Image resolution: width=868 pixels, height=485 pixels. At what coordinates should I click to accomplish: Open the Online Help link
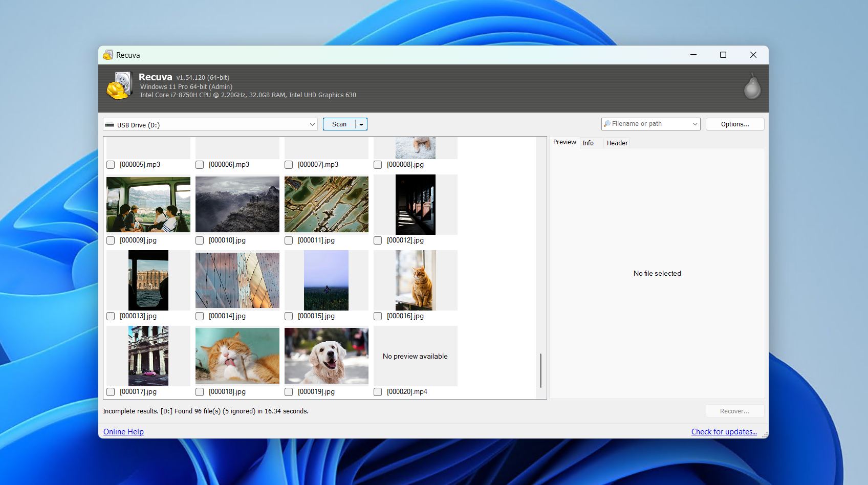coord(123,432)
